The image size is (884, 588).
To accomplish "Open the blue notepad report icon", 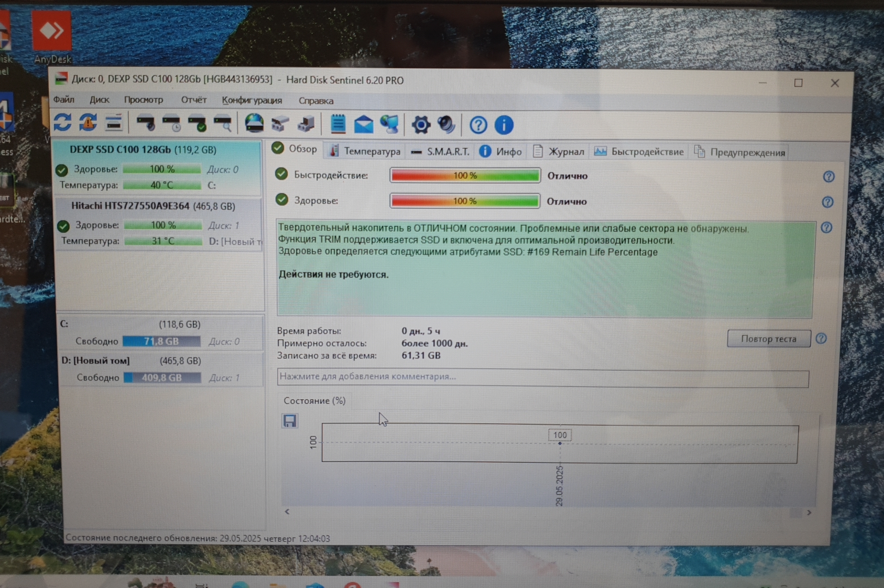I will point(338,124).
